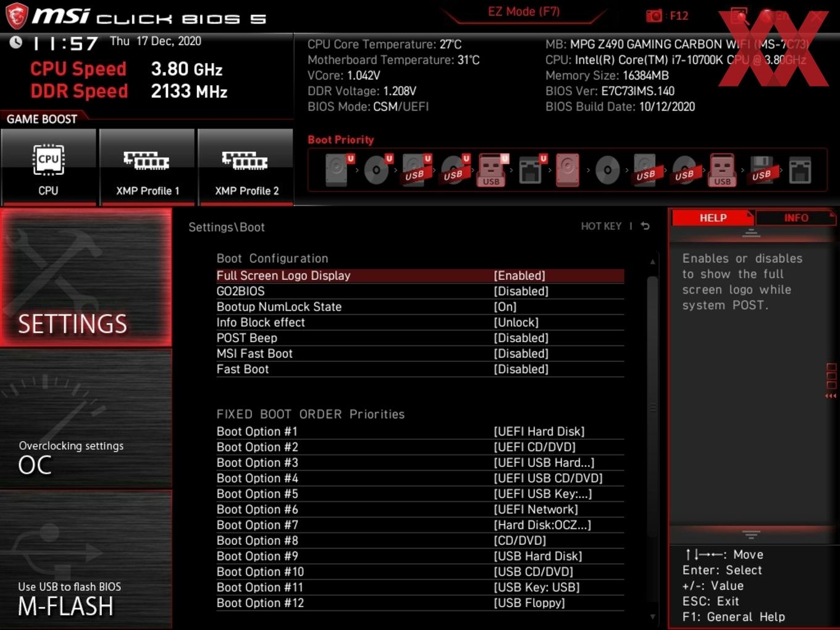Open Boot Option #1 UEFI Hard Disk selector
Screen dimensions: 840x630
420,431
